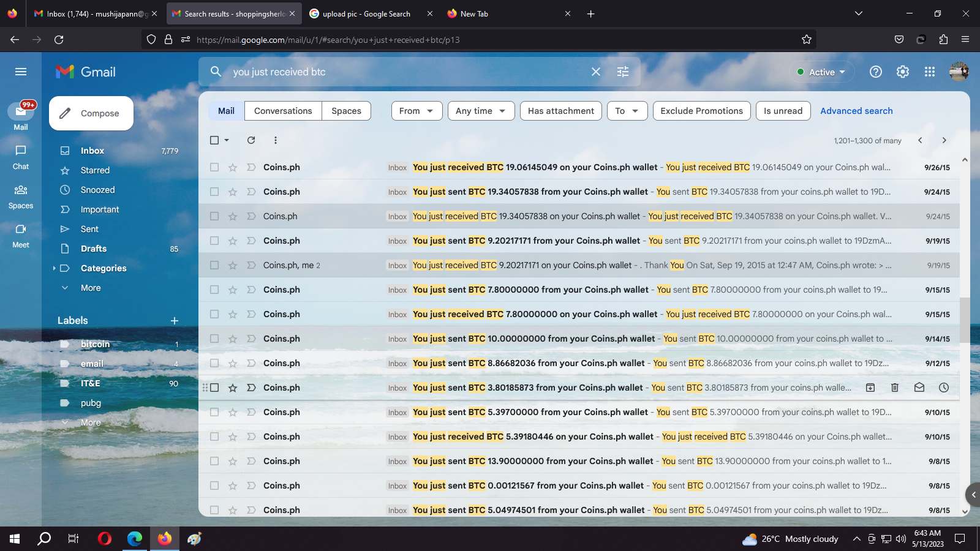The height and width of the screenshot is (551, 980).
Task: Mark the BTC 3.80185873 email as unread
Action: point(919,388)
